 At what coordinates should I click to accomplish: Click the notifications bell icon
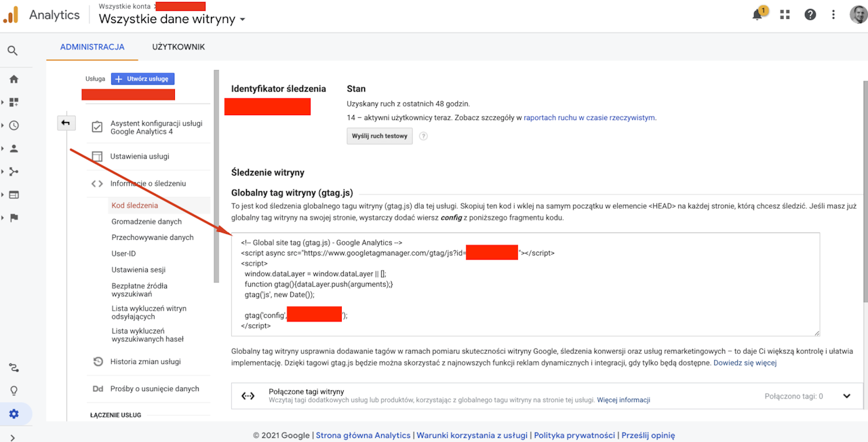pyautogui.click(x=758, y=15)
